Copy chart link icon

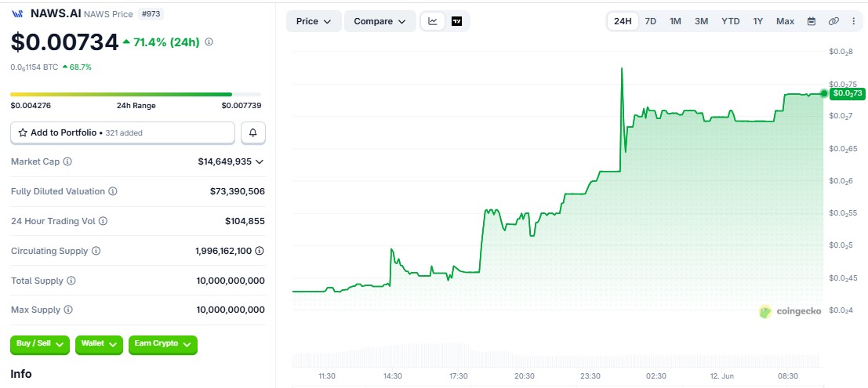(833, 22)
